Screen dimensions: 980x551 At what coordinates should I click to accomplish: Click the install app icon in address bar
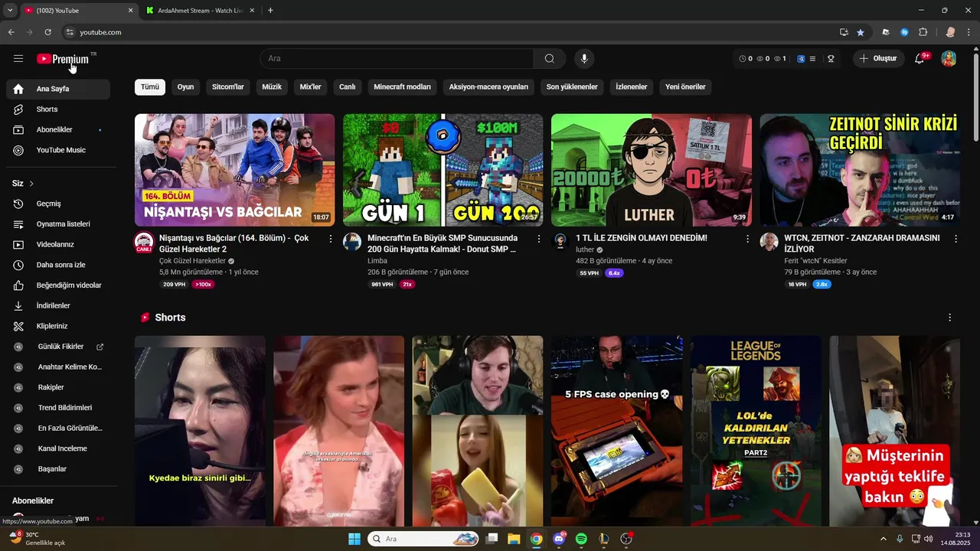(844, 32)
